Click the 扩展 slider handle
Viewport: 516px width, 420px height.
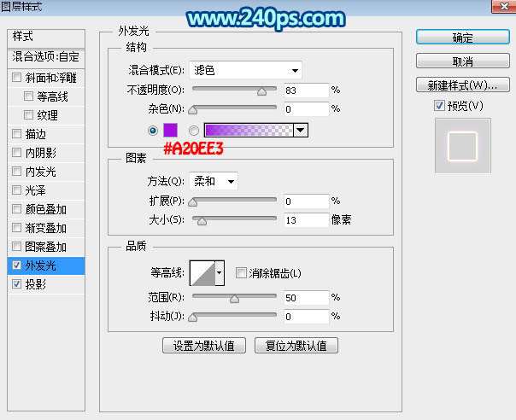193,202
